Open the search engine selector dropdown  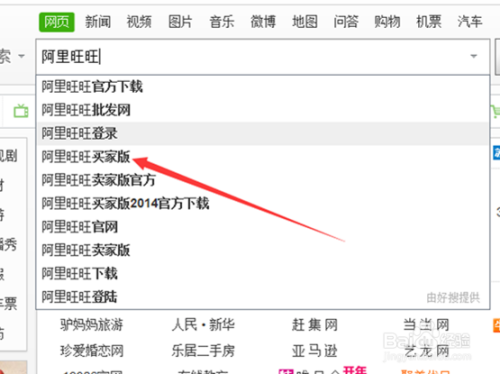21,56
